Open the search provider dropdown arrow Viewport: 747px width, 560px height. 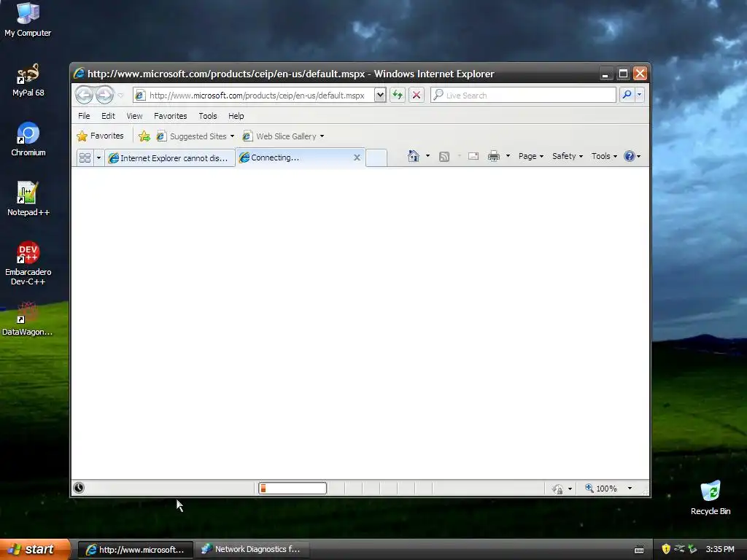coord(639,95)
